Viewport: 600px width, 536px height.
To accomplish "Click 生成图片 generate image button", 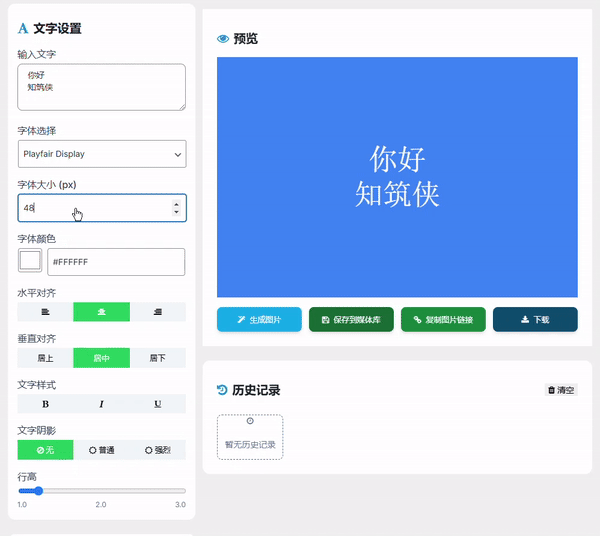I will (259, 320).
